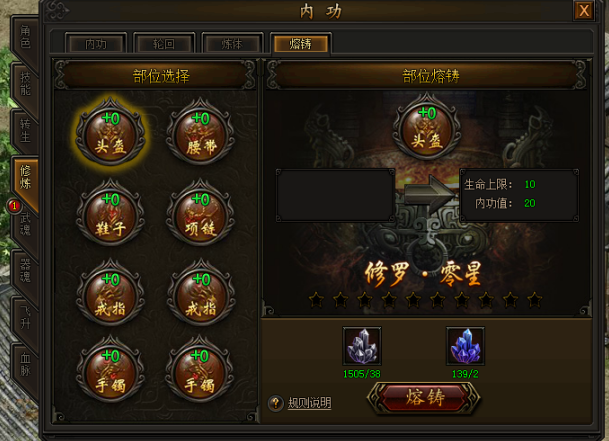Click the blue crystal material 139/2

(465, 345)
